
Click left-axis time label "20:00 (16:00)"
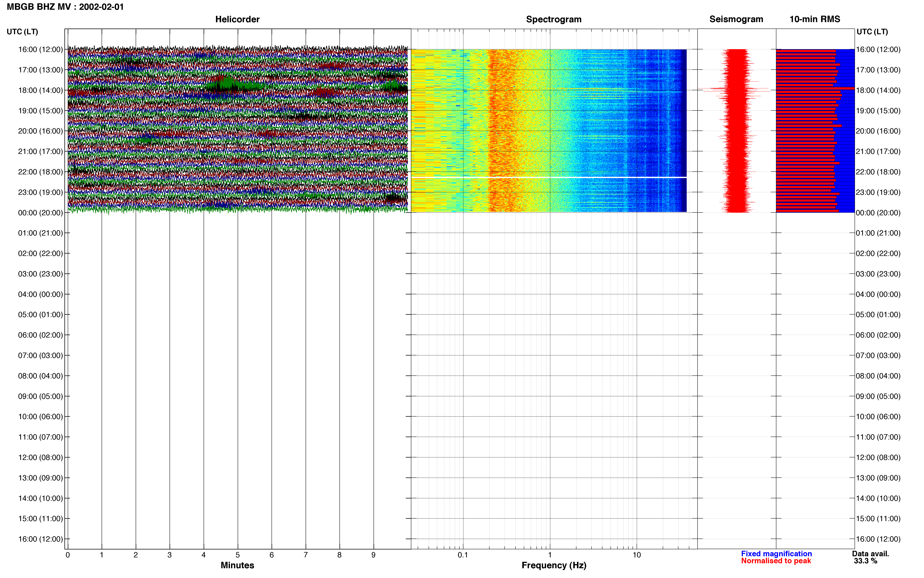click(41, 131)
